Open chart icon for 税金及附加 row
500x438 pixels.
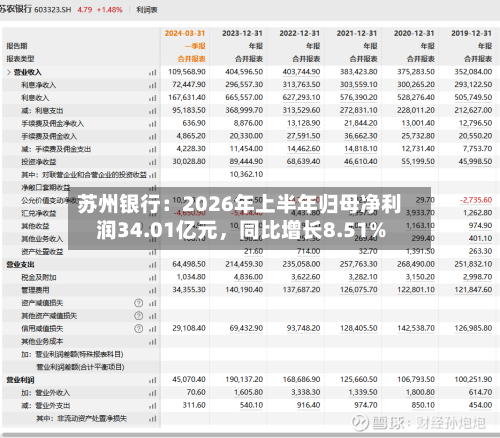coord(152,278)
